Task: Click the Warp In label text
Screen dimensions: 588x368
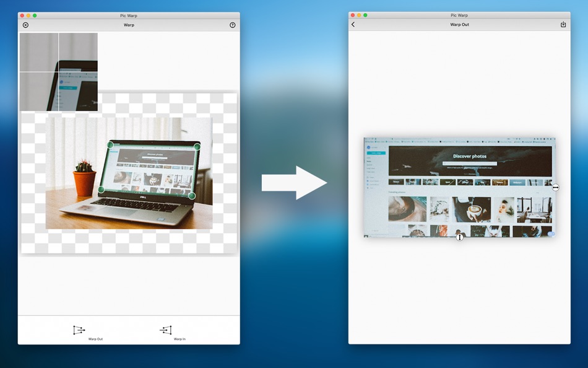Action: click(x=179, y=339)
